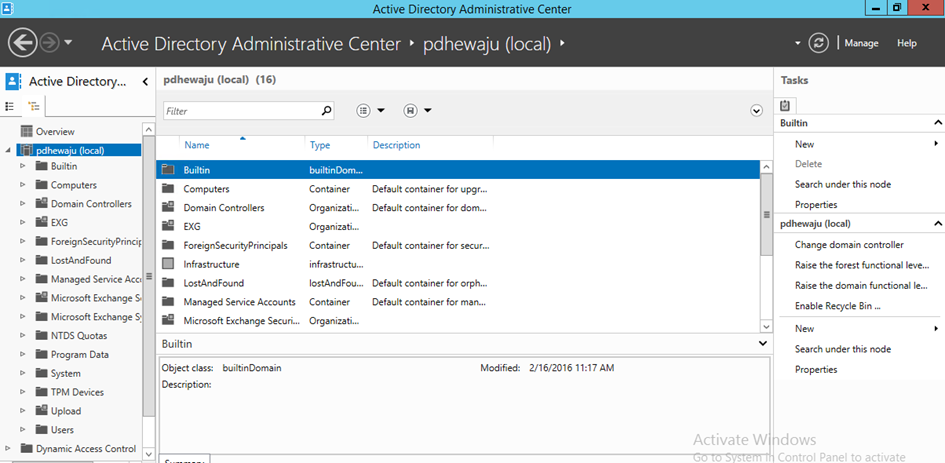945x463 pixels.
Task: Click Raise the domain functional level
Action: tap(861, 286)
